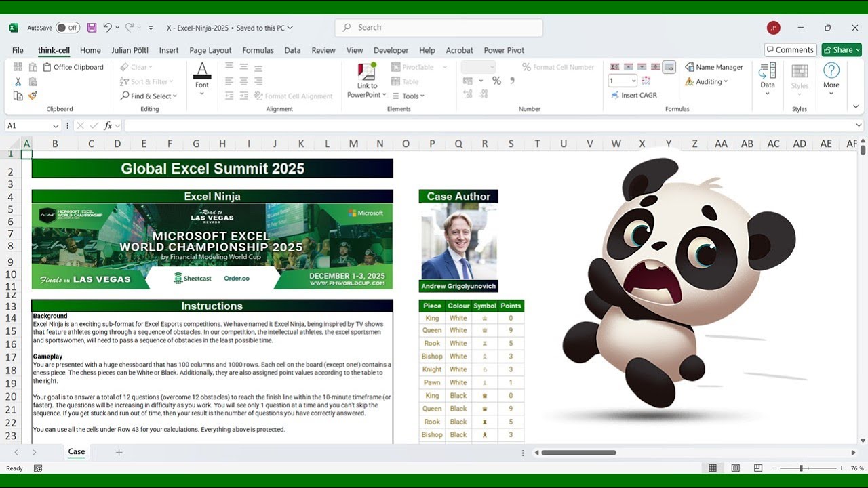This screenshot has width=868, height=488.
Task: Open the Tools dropdown in Elements group
Action: tap(408, 96)
